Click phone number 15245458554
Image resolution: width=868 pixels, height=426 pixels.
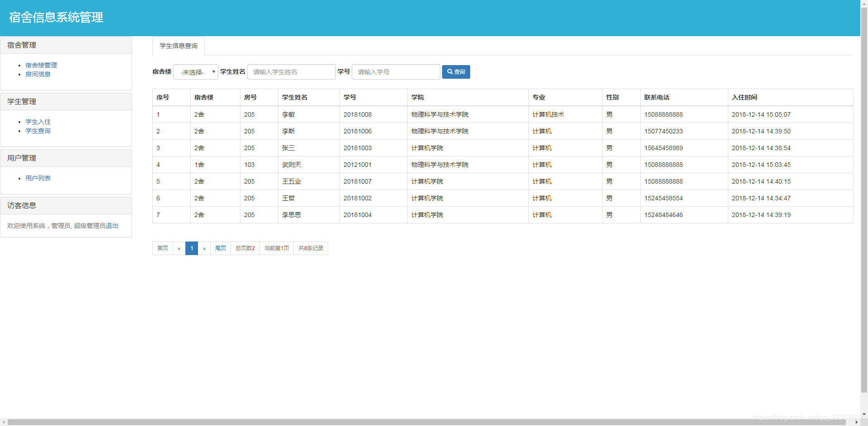664,198
